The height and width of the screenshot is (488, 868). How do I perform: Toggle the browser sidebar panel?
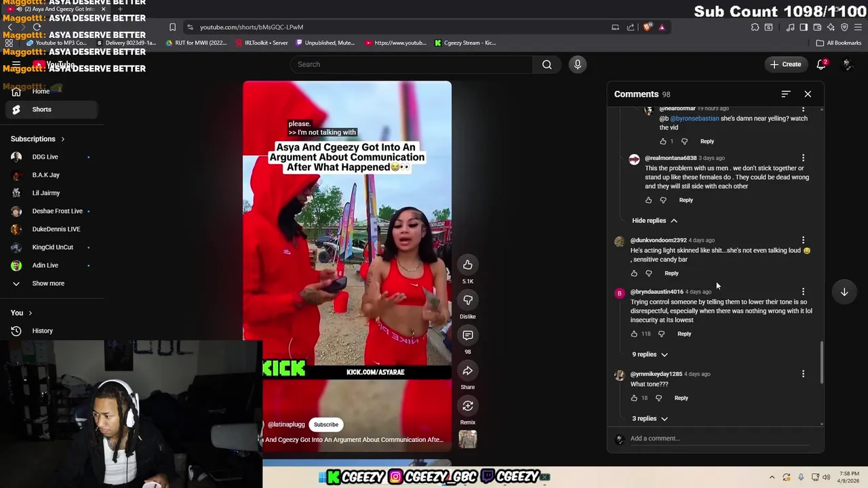click(804, 27)
